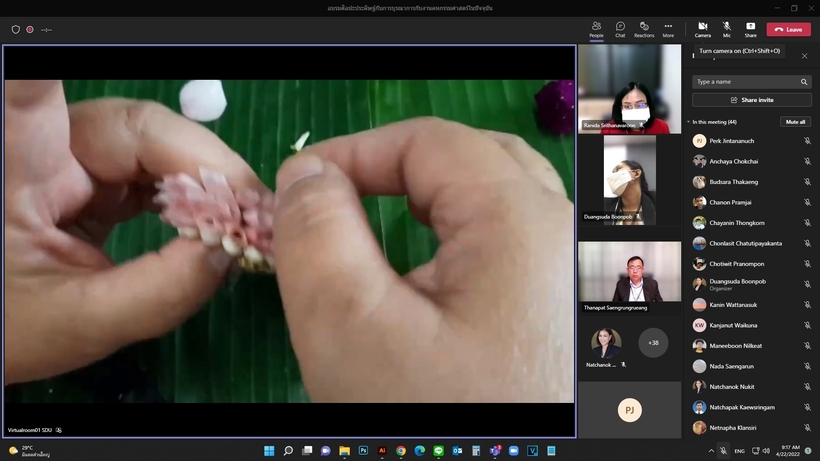Open File Explorer from taskbar
The height and width of the screenshot is (461, 820).
coord(344,451)
